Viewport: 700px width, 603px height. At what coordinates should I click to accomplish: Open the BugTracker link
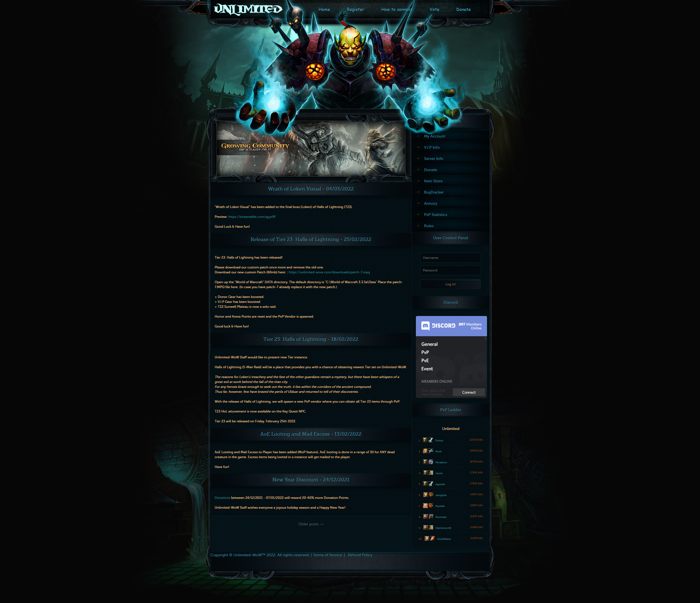pyautogui.click(x=434, y=192)
